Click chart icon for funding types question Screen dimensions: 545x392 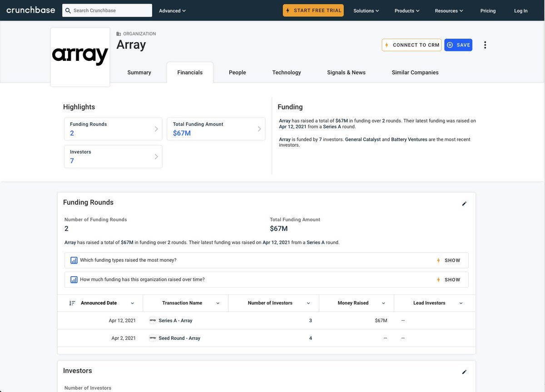coord(74,260)
